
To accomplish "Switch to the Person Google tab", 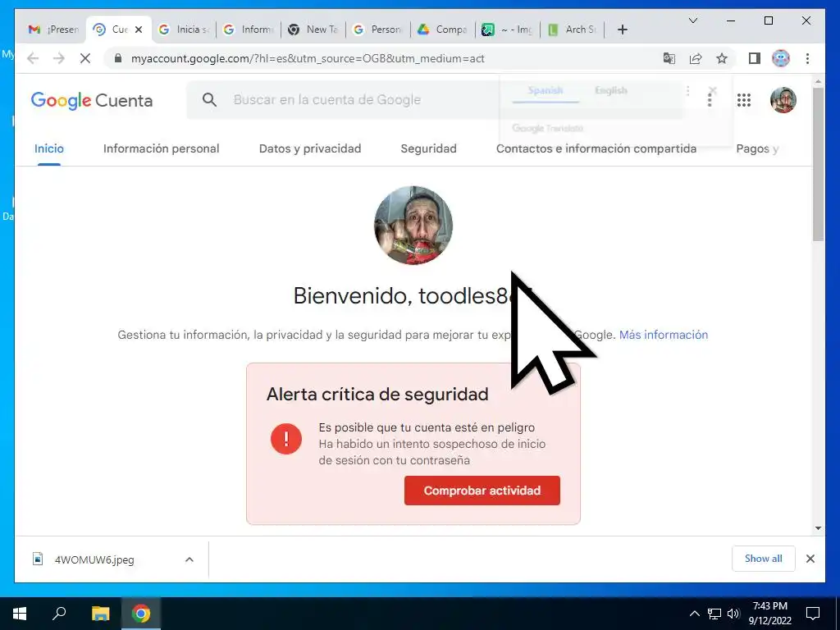I will (378, 30).
